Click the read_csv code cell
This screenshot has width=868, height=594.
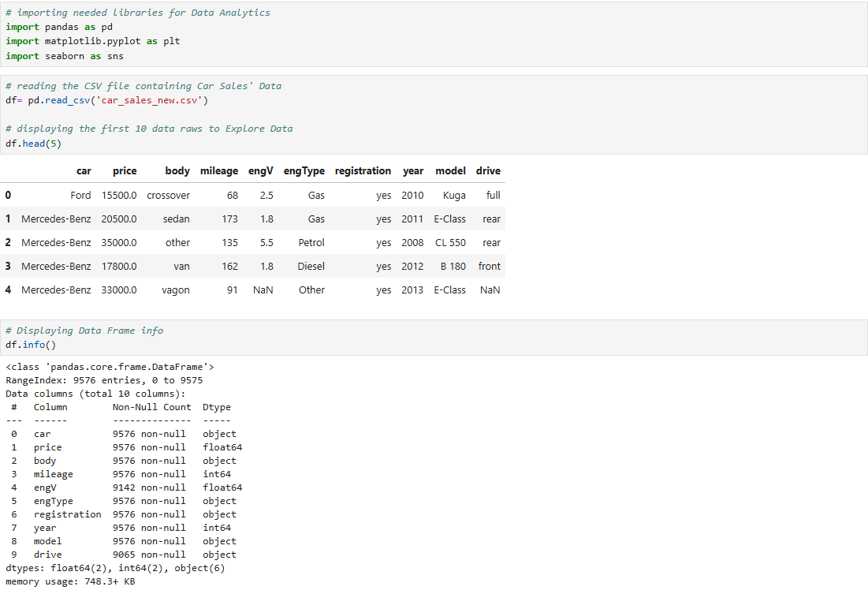[434, 114]
